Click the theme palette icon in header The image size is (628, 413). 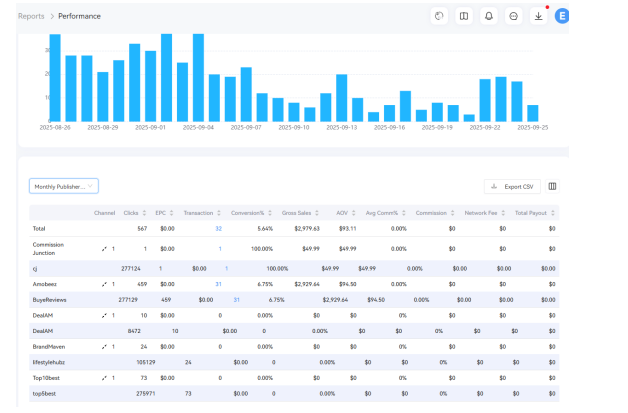point(439,16)
